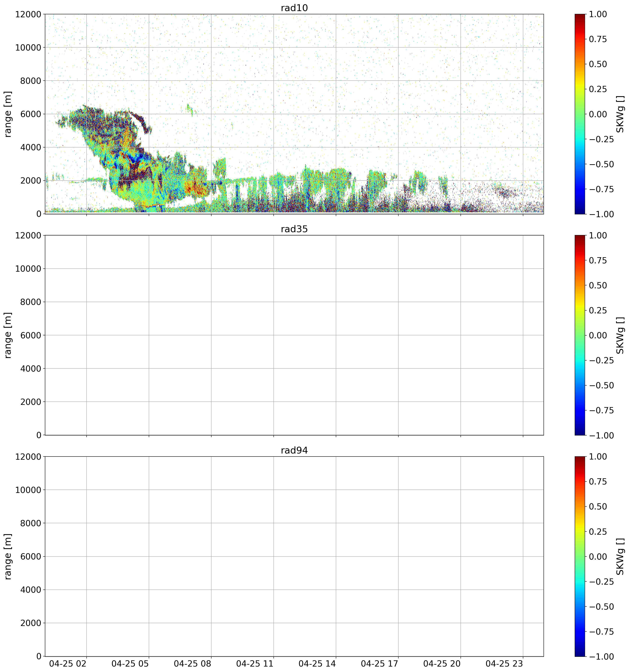Click the 1.00 tick on rad10 colorbar

598,14
